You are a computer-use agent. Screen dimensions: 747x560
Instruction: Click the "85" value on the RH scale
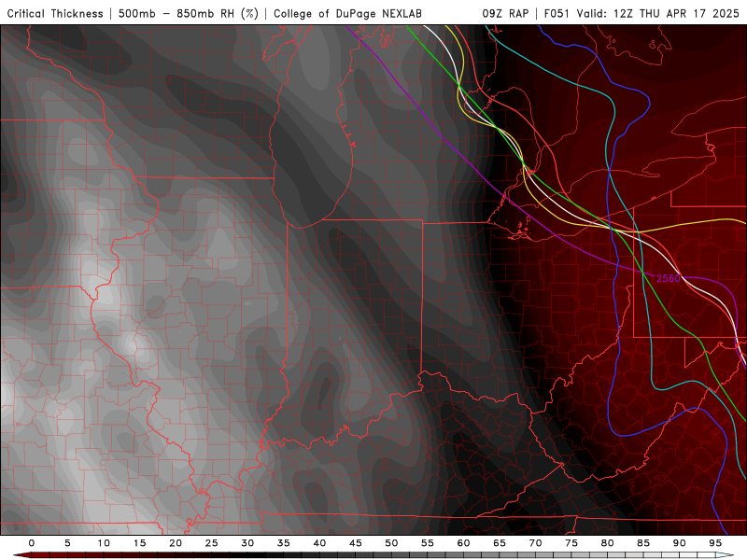[x=643, y=543]
